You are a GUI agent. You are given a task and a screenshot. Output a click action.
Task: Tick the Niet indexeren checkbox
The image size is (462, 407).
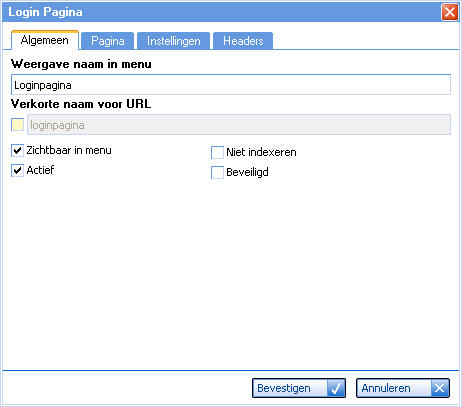[x=217, y=152]
